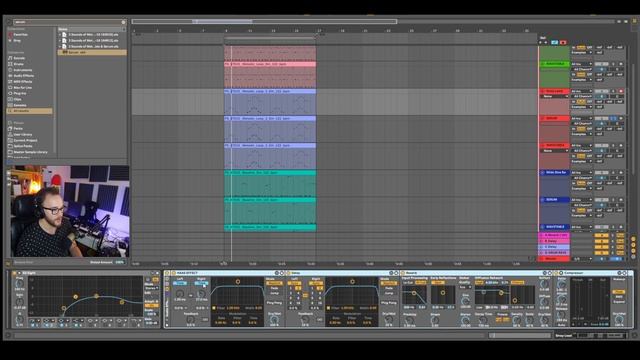Toggle Chorus in Reverb device
The image size is (640, 360).
tap(517, 282)
